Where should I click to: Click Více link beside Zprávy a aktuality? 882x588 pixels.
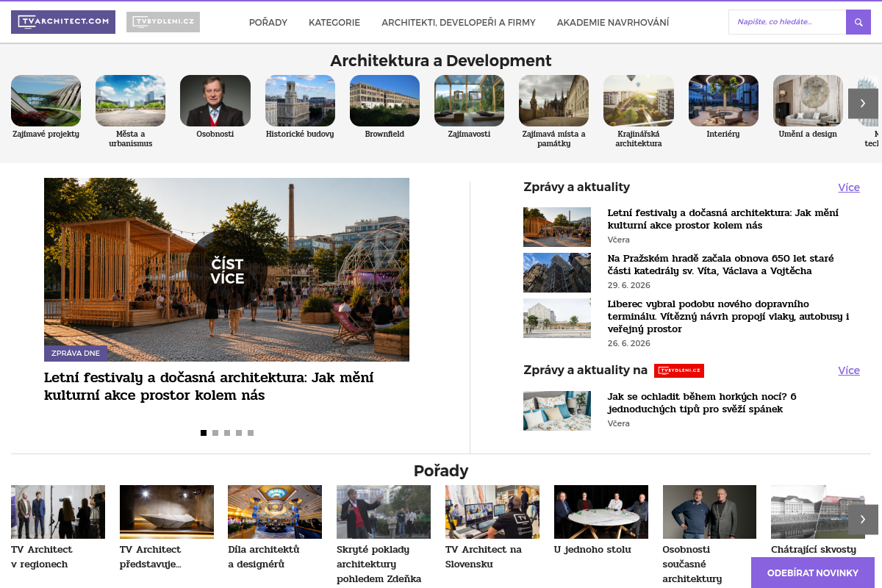pyautogui.click(x=849, y=187)
